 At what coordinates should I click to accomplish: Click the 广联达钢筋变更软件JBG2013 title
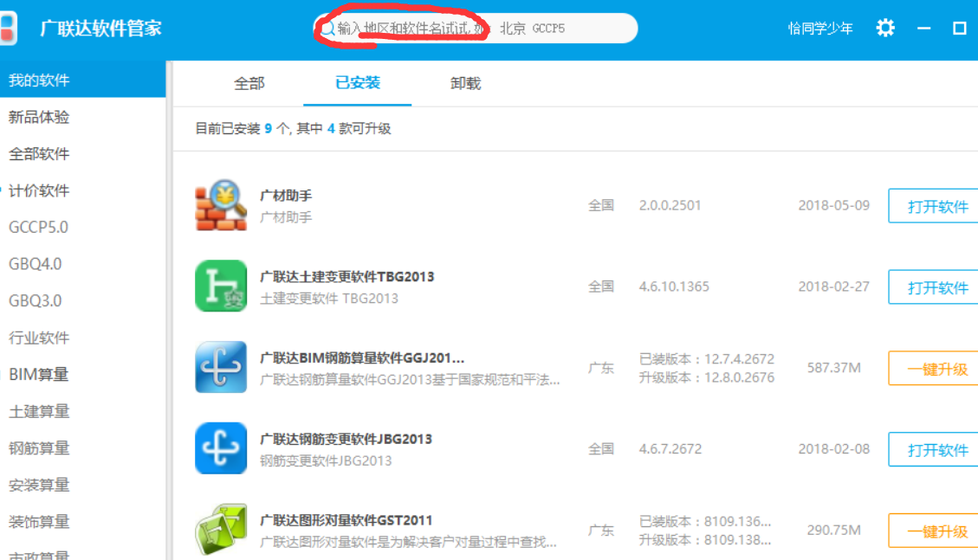coord(346,439)
